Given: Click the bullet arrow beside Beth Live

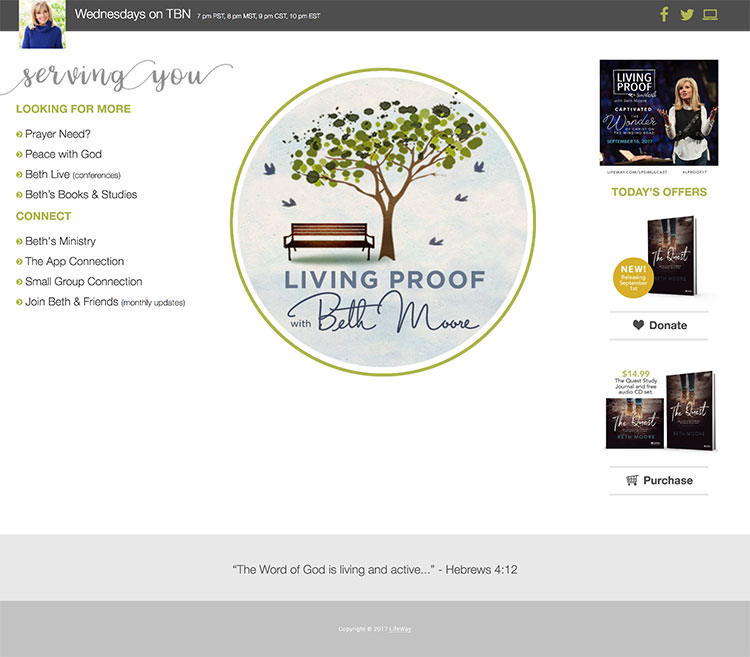Looking at the screenshot, I should pyautogui.click(x=19, y=175).
